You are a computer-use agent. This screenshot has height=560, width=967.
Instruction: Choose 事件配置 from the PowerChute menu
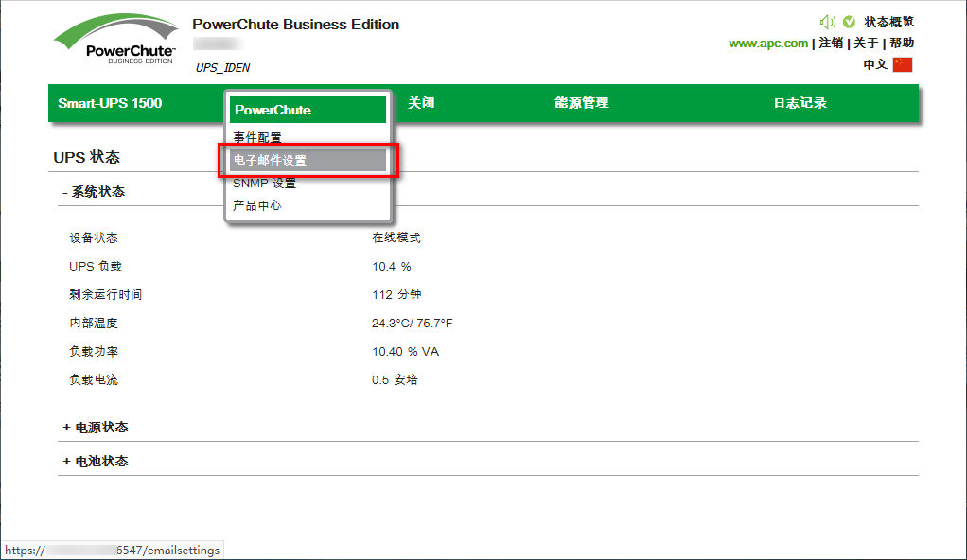[257, 137]
